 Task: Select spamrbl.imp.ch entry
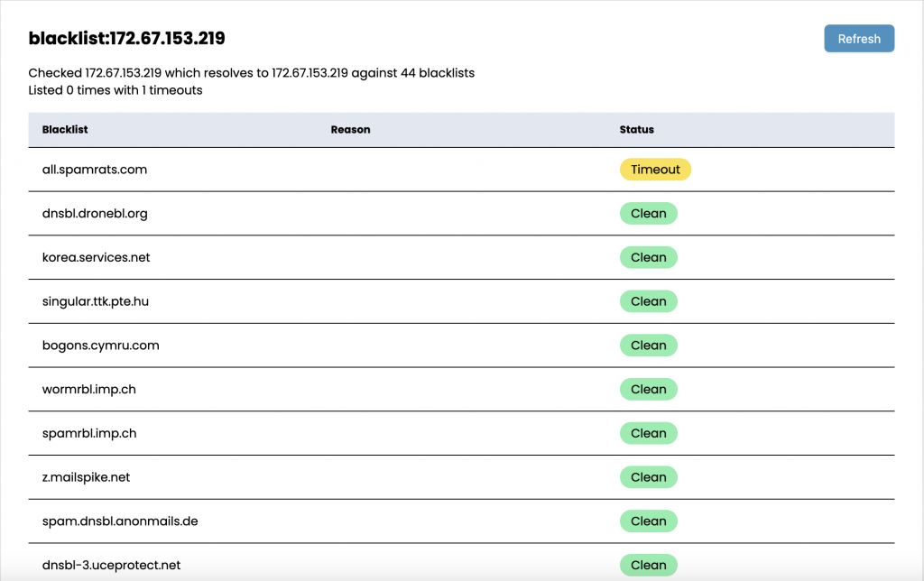coord(89,434)
